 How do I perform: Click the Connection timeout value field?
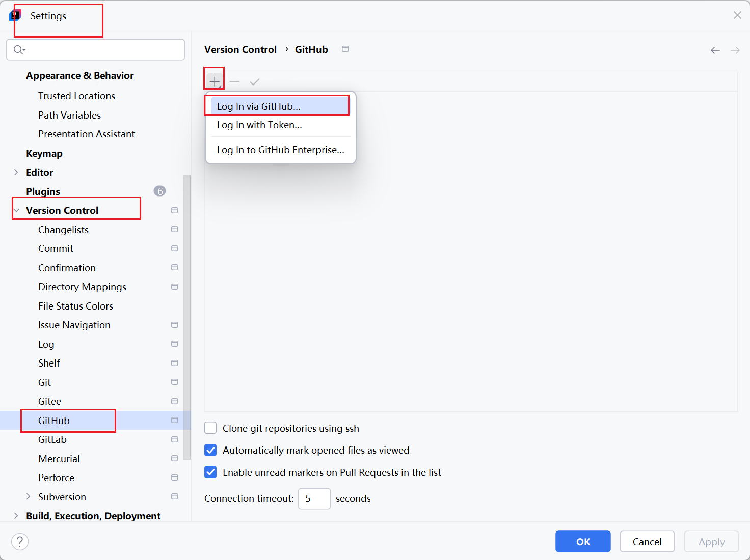click(314, 498)
